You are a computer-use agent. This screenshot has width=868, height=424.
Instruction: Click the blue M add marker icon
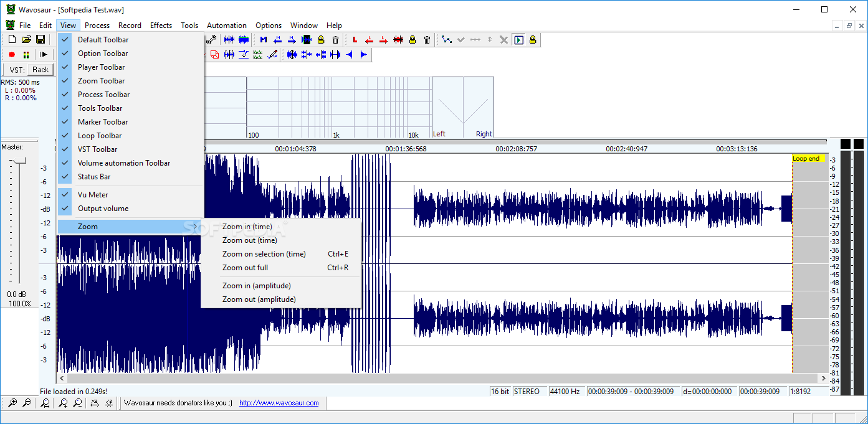tap(263, 39)
